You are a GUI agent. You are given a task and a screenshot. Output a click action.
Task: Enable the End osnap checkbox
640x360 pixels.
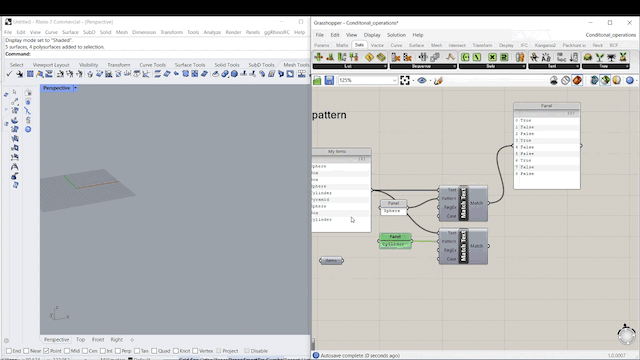tap(9, 351)
